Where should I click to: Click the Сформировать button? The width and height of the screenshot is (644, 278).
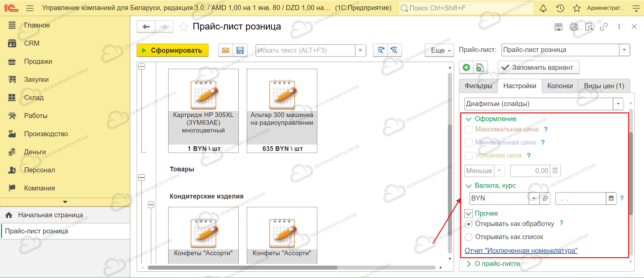click(x=173, y=50)
